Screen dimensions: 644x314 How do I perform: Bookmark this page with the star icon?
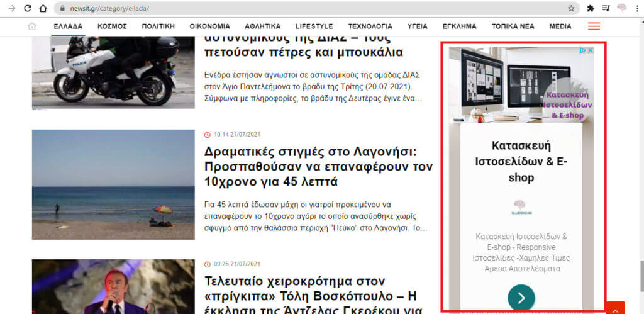(x=571, y=8)
